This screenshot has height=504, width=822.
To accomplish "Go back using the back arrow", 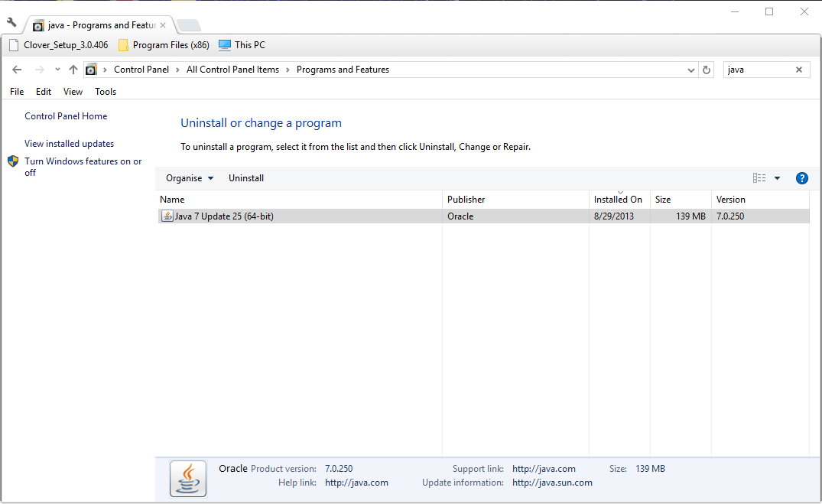I will pyautogui.click(x=17, y=70).
